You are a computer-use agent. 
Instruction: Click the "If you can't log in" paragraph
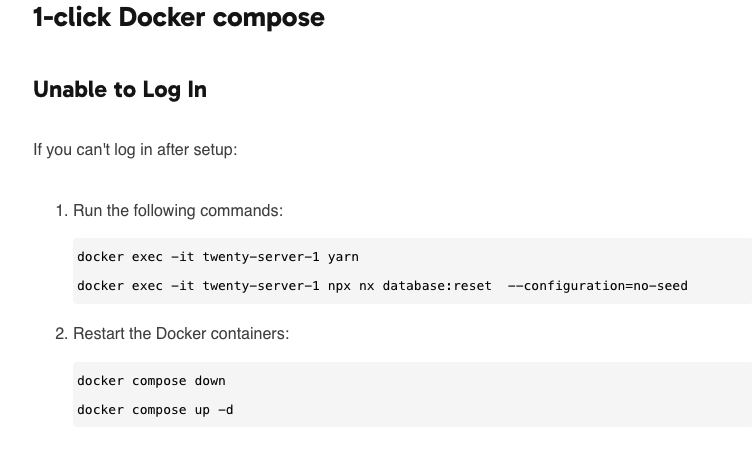pyautogui.click(x=135, y=150)
